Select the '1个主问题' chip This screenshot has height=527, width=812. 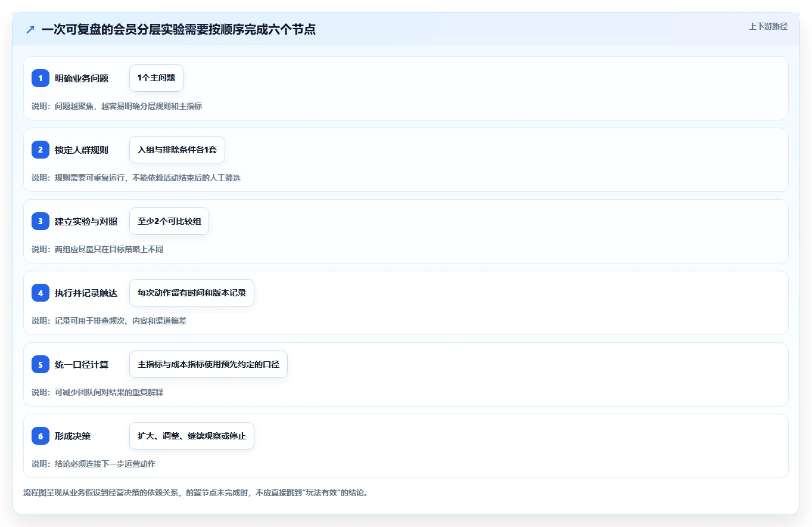[156, 78]
